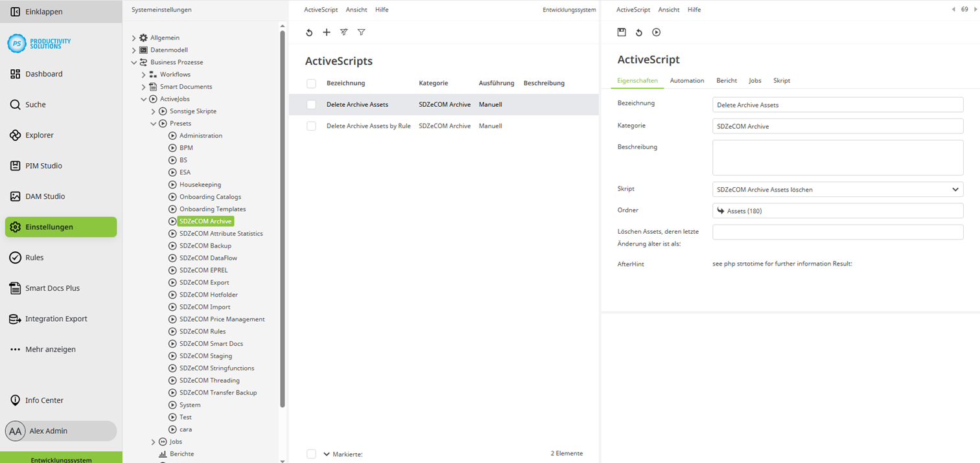Check the Delete Archive Assets row checkbox
Screen dimensions: 980x463
click(311, 105)
